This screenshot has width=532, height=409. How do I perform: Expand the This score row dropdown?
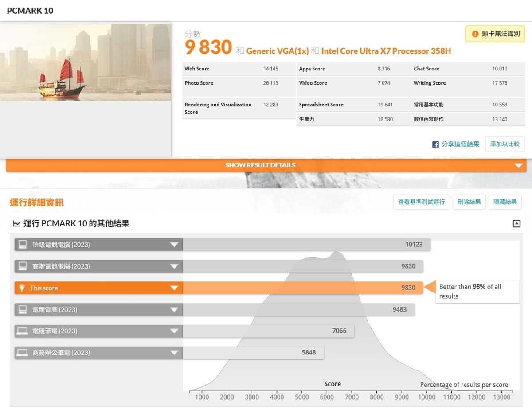(x=174, y=288)
